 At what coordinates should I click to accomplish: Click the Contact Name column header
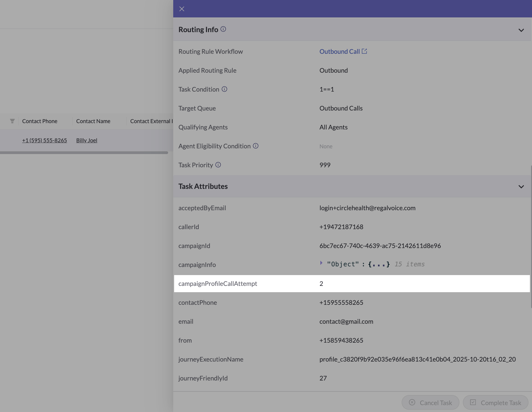click(93, 121)
